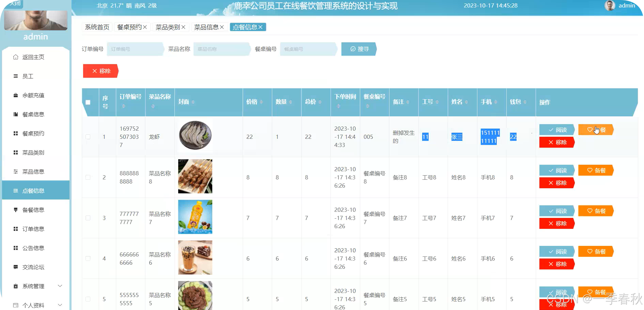Image resolution: width=644 pixels, height=310 pixels.
Task: Open the 员工 section in sidebar
Action: coord(29,76)
